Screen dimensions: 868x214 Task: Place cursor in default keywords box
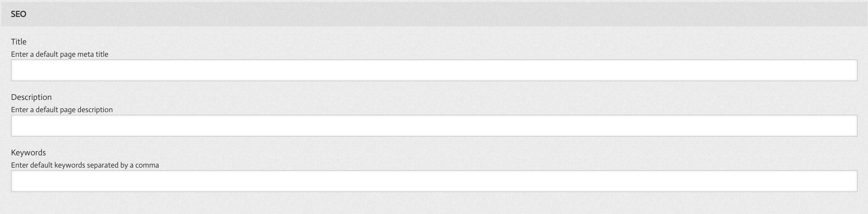(434, 181)
